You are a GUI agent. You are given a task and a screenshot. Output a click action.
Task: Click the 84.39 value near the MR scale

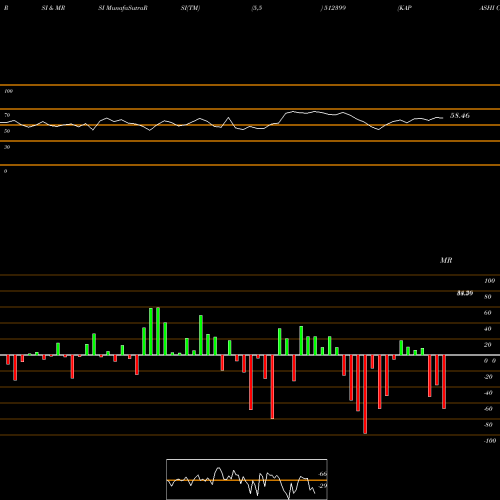pos(465,293)
